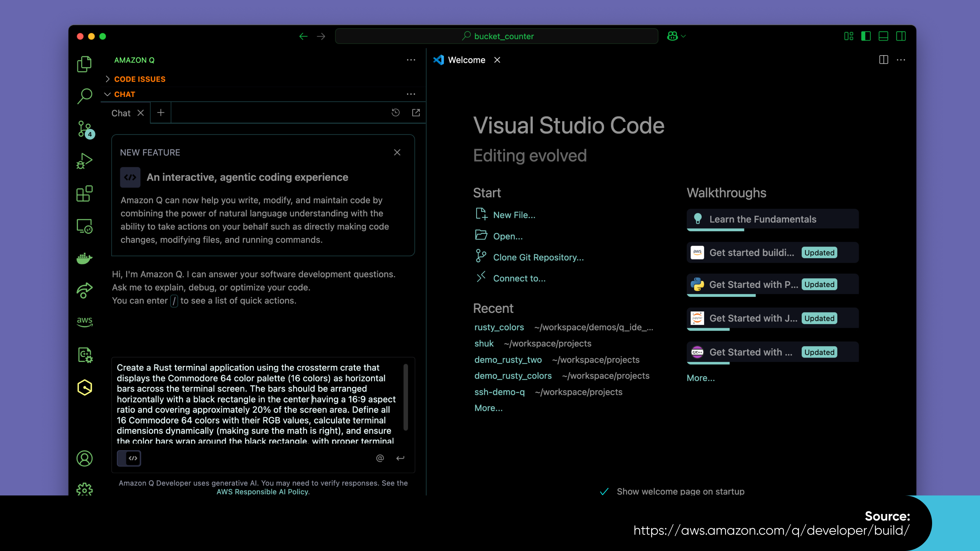Open the Extensions view
The height and width of the screenshot is (551, 980).
(85, 194)
